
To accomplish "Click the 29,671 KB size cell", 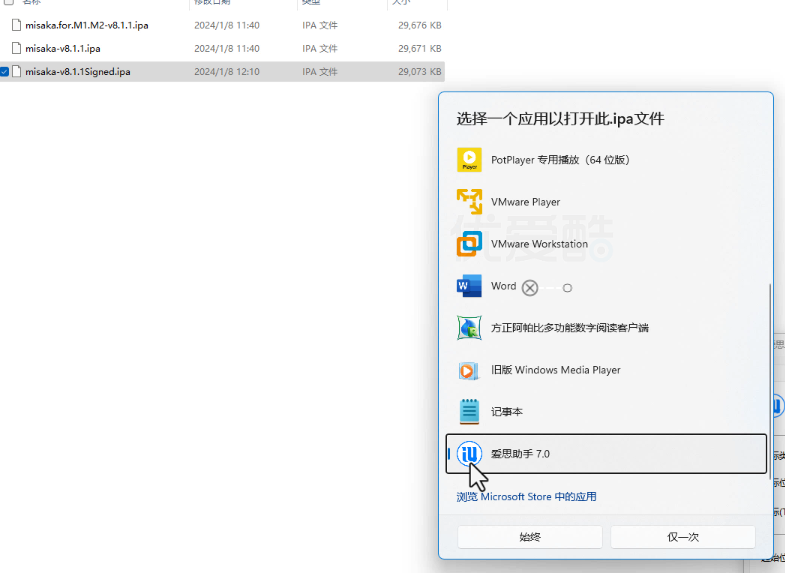I will point(420,49).
